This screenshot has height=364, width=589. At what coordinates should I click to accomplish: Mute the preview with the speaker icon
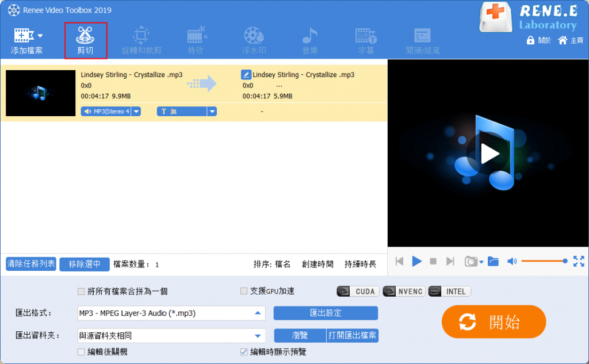(x=512, y=261)
